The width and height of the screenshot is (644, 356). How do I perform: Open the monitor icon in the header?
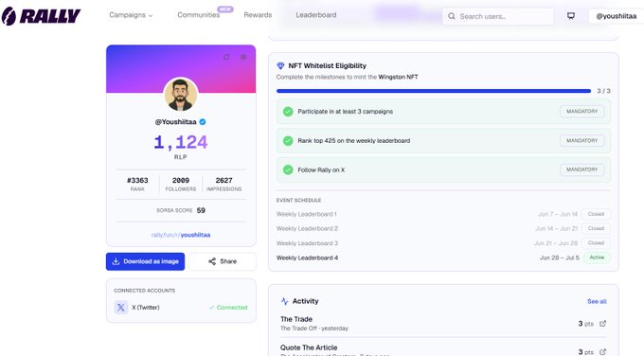(571, 16)
